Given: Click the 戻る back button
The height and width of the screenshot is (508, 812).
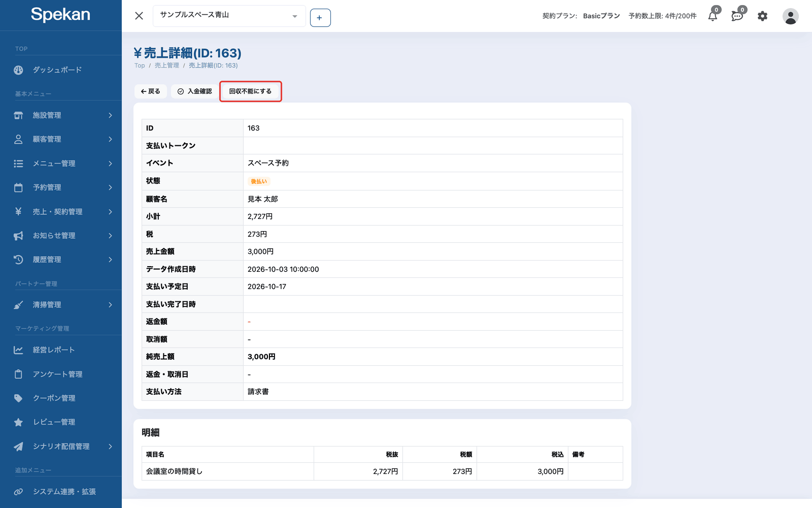Looking at the screenshot, I should tap(151, 91).
